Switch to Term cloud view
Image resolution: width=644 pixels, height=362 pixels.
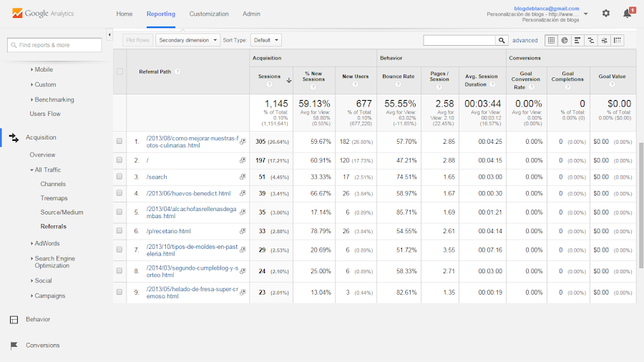[x=604, y=40]
